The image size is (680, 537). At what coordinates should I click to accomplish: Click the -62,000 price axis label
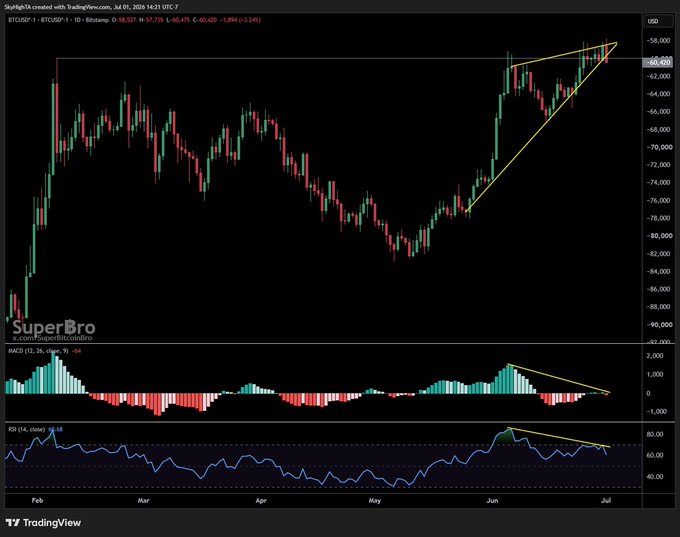tap(659, 76)
